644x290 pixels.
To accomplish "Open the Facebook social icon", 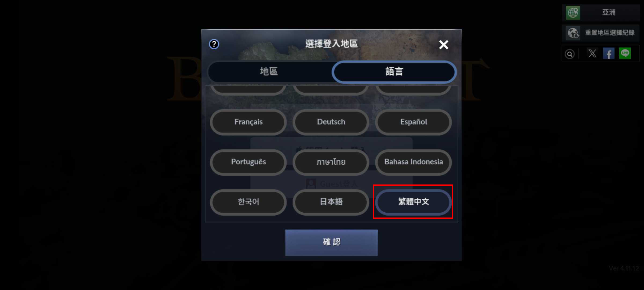I will pos(609,53).
